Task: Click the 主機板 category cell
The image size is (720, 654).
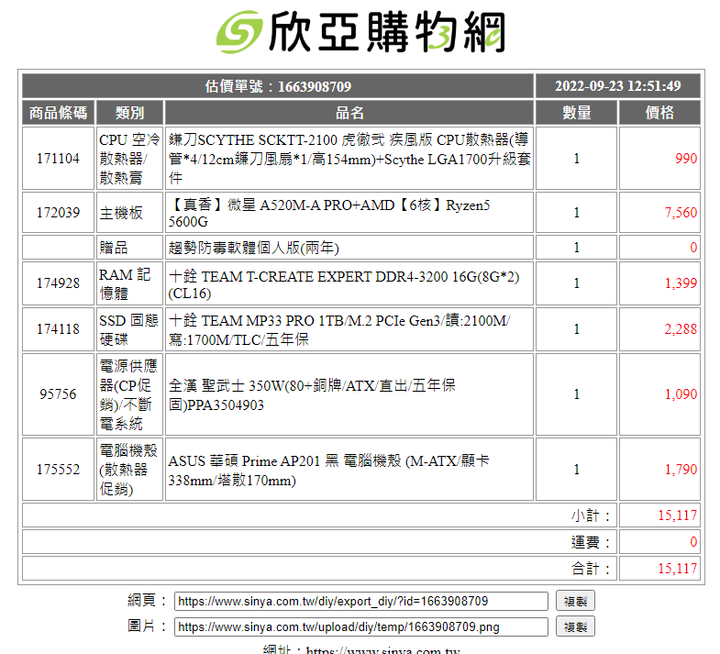Action: pyautogui.click(x=129, y=213)
